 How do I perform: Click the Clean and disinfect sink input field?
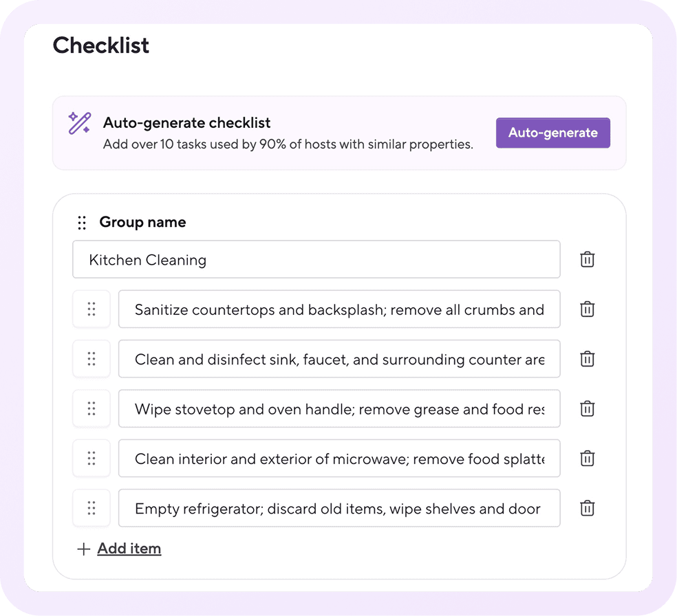tap(339, 359)
